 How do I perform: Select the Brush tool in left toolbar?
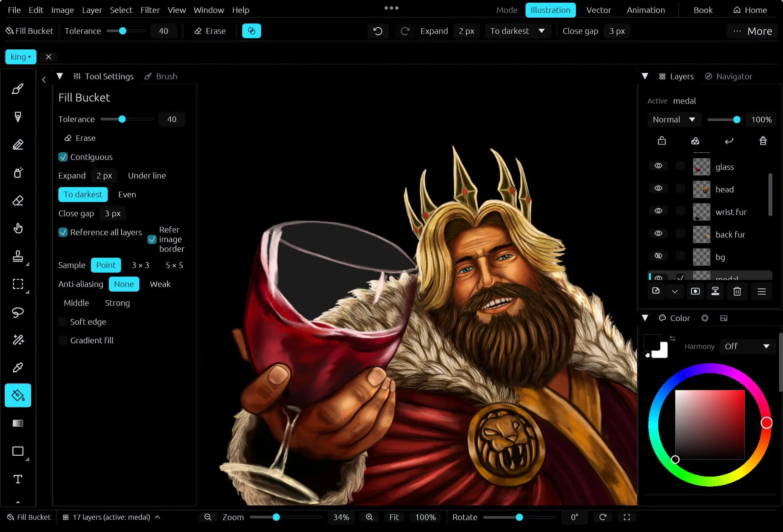18,89
